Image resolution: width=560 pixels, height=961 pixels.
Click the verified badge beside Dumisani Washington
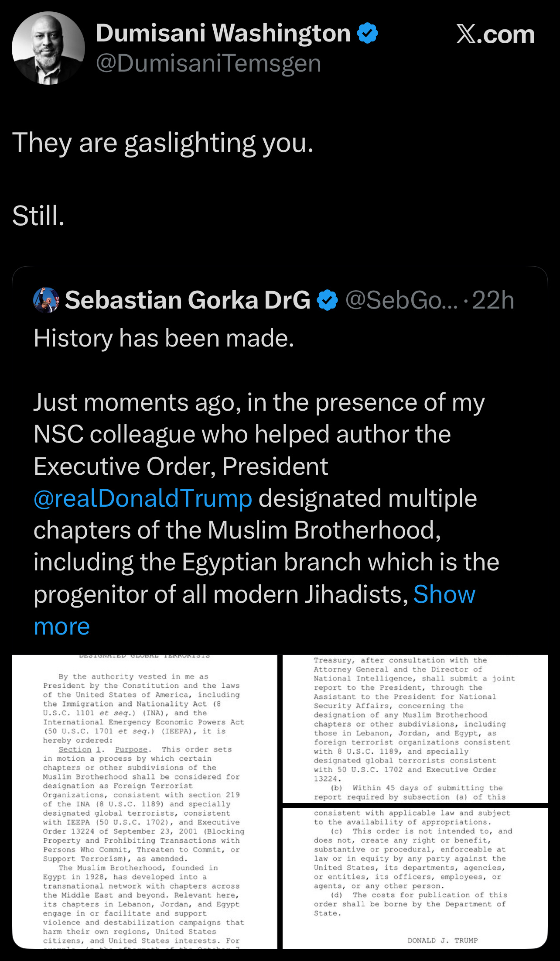pos(367,33)
